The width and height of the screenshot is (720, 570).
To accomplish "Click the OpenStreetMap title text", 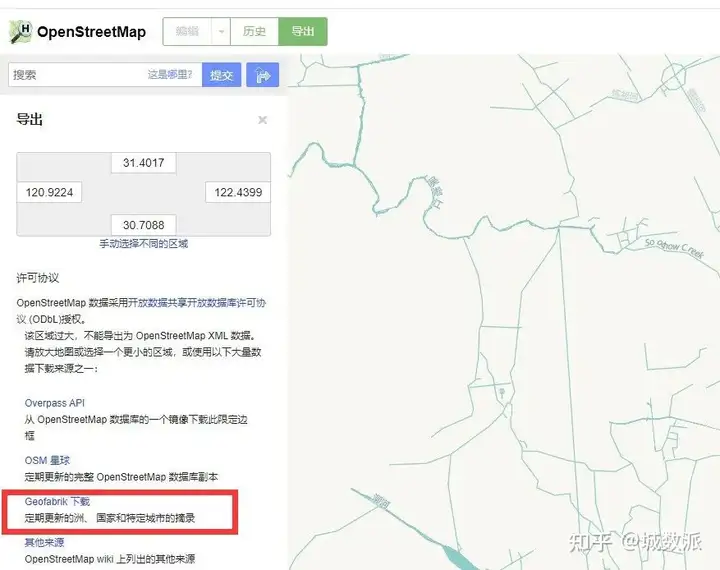I will tap(91, 32).
